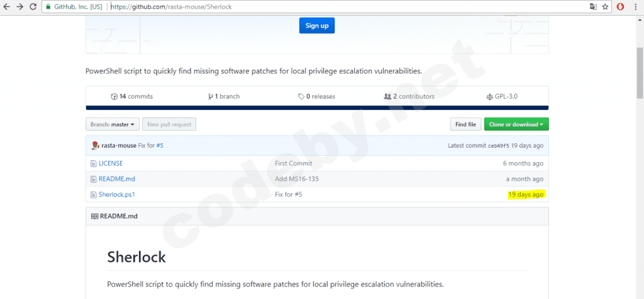Click the license scale icon
Screen dimensions: 644x299
pos(489,97)
